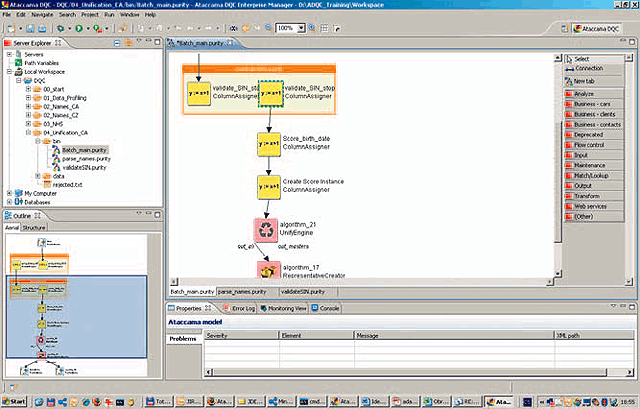This screenshot has height=409, width=640.
Task: Click the New file toolbar icon
Action: click(11, 29)
